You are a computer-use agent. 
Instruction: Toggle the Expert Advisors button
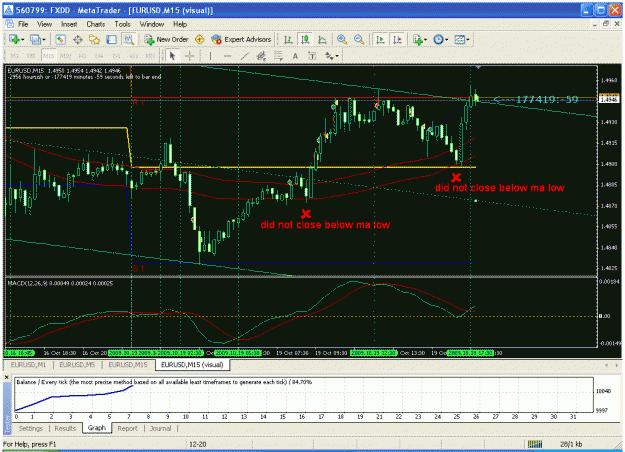coord(241,39)
